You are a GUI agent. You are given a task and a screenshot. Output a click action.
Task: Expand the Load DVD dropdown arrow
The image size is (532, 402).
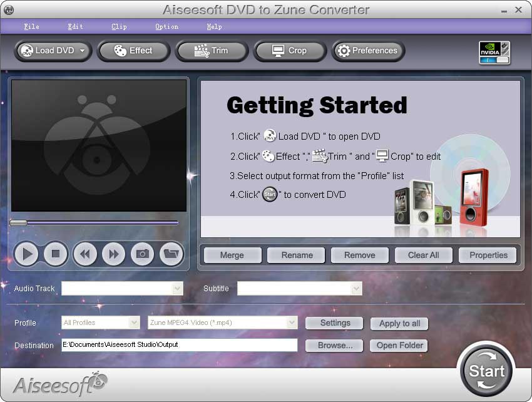pyautogui.click(x=83, y=51)
